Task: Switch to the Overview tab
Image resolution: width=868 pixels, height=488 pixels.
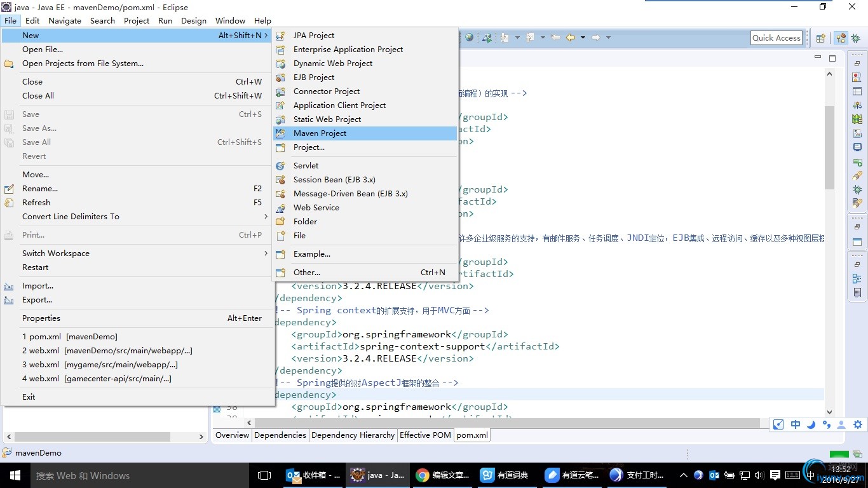Action: point(232,435)
